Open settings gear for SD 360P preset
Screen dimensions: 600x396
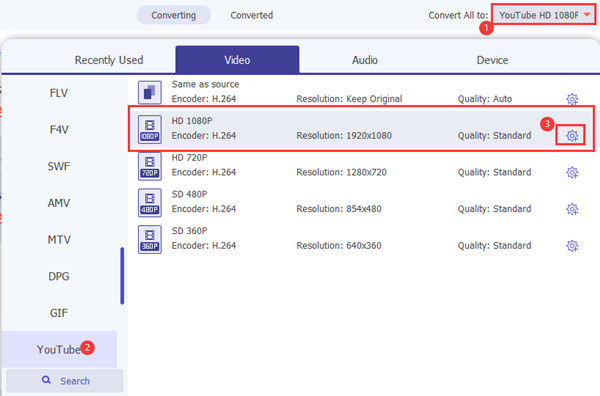[572, 246]
